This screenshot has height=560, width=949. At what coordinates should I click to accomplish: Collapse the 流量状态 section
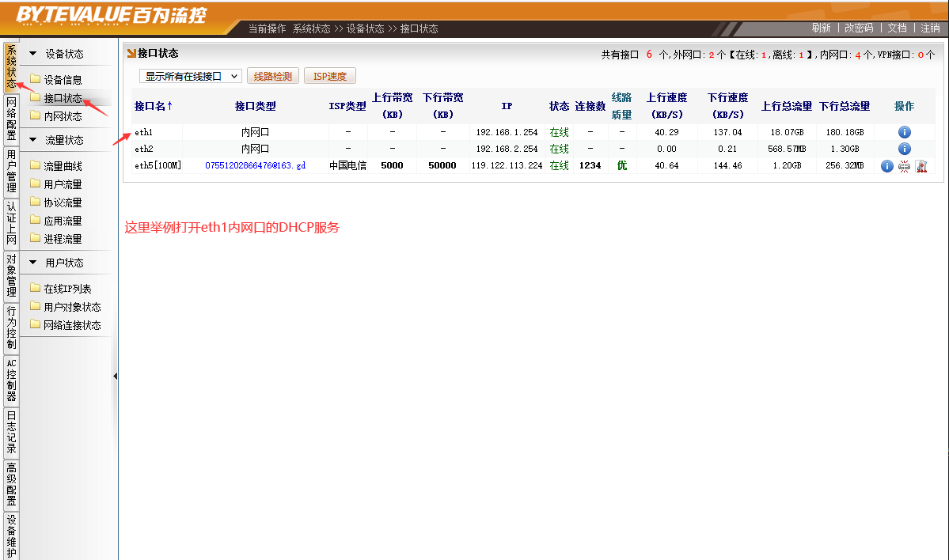(x=32, y=140)
